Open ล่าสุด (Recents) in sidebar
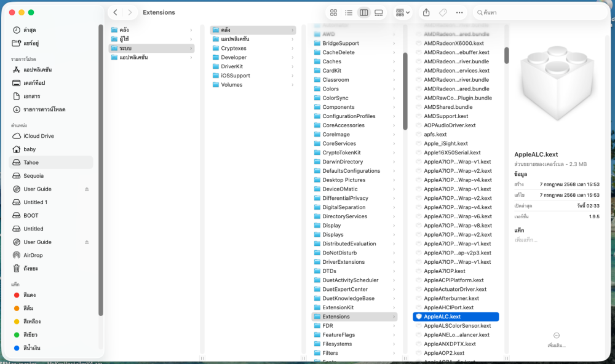This screenshot has height=364, width=615. click(51, 30)
